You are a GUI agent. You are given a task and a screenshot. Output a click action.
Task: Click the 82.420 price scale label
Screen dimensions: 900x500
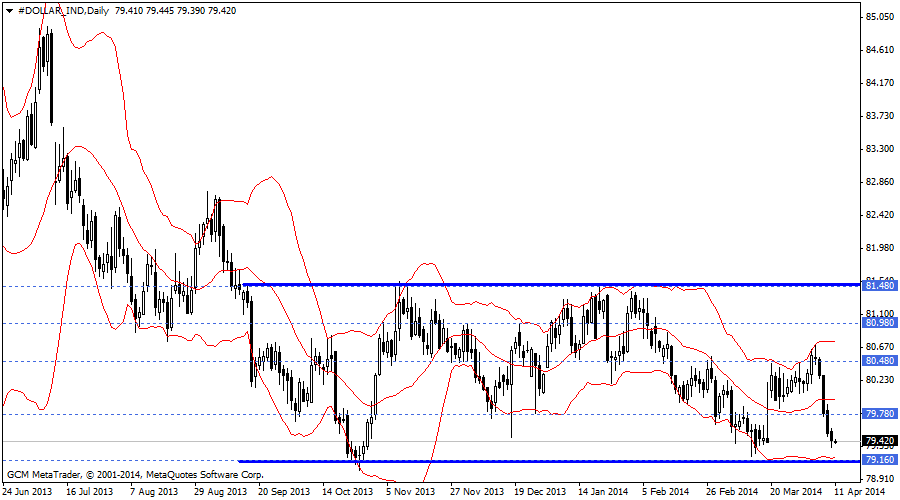(x=878, y=215)
